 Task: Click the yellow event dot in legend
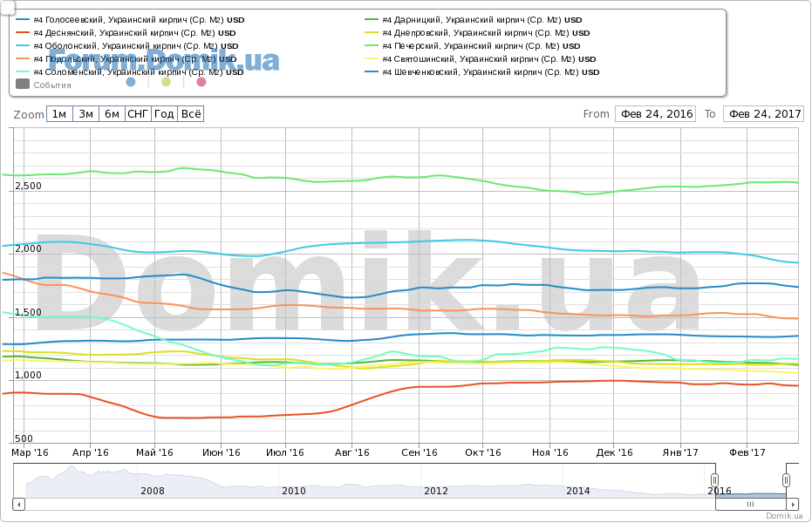tap(166, 82)
